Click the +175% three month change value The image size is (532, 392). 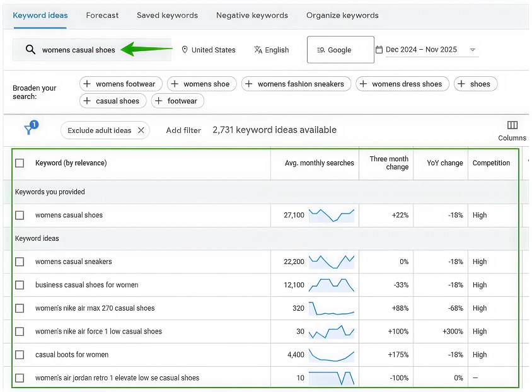coord(398,355)
